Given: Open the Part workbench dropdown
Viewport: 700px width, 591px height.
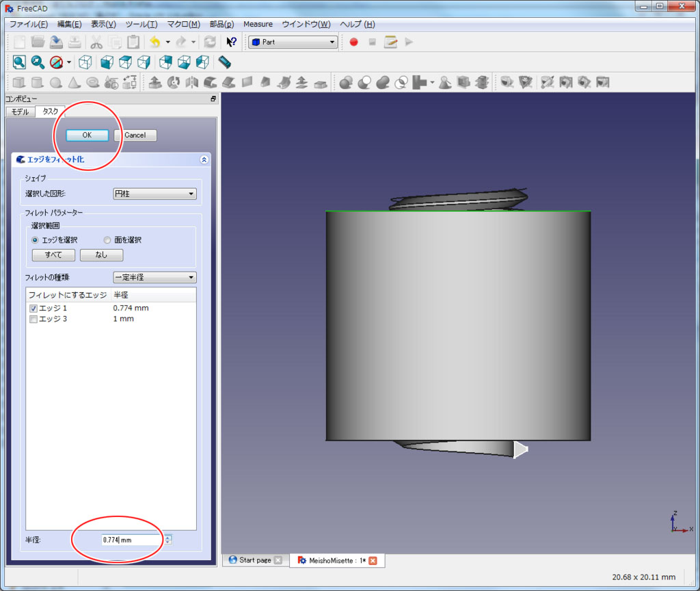Looking at the screenshot, I should (293, 42).
